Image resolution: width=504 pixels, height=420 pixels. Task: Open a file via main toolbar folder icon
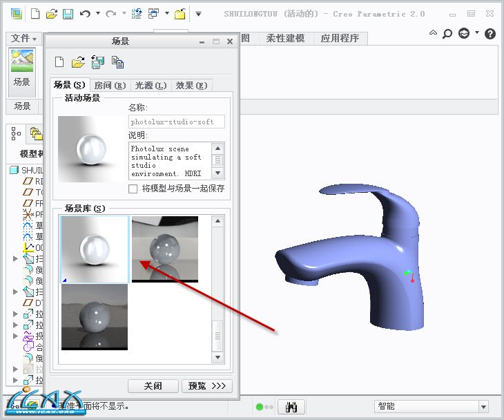coord(51,14)
